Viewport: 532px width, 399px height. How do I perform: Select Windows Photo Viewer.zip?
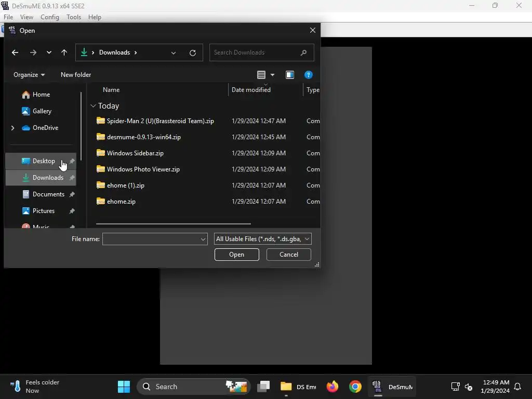coord(143,169)
